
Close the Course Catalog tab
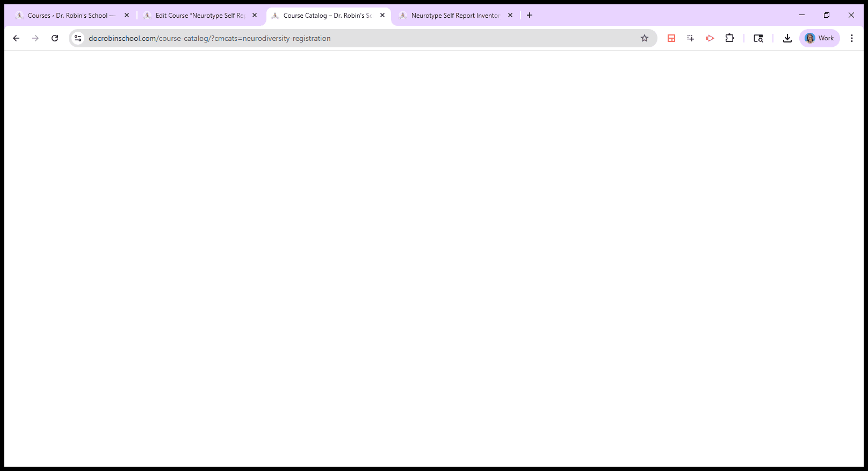click(382, 16)
